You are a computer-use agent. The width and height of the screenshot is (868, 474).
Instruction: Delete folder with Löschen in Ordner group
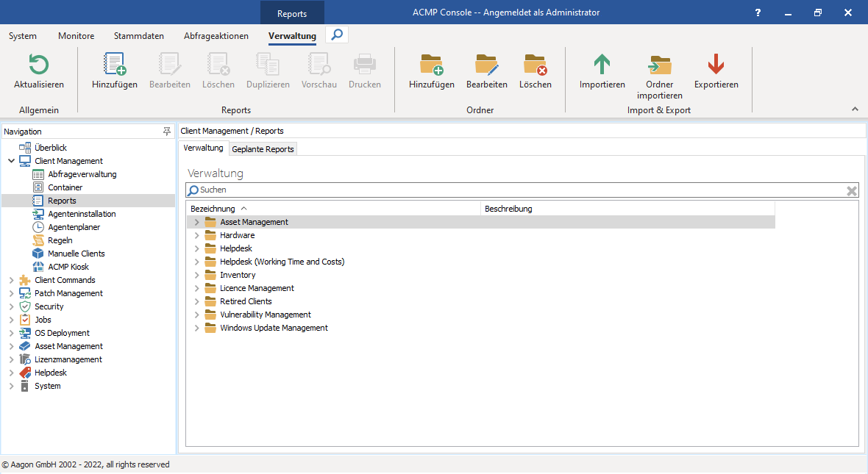pos(536,64)
